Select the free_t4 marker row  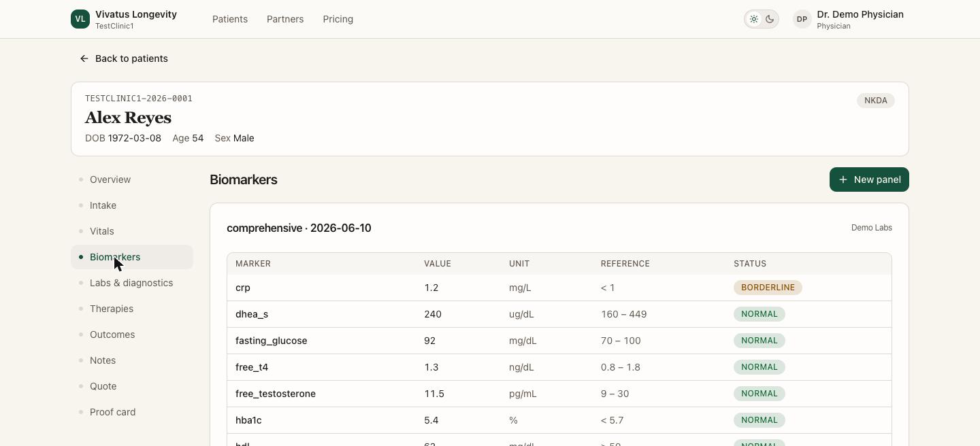(x=559, y=367)
